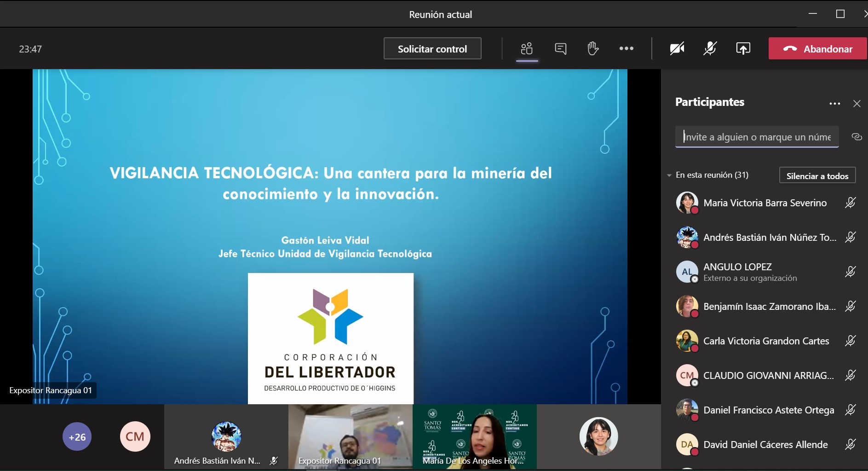Click Maria Victoria Barra Severino's avatar
868x471 pixels.
pos(687,203)
